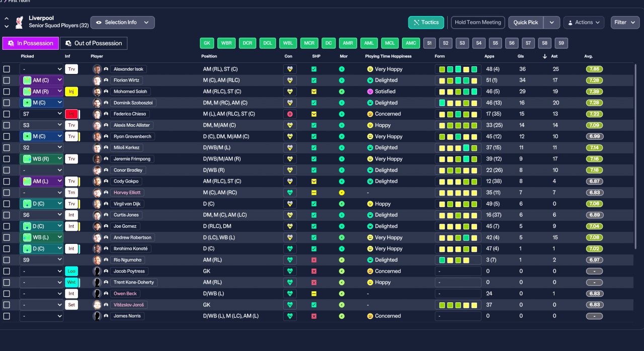Click Mohamed Salah's Inj status badge

point(71,92)
